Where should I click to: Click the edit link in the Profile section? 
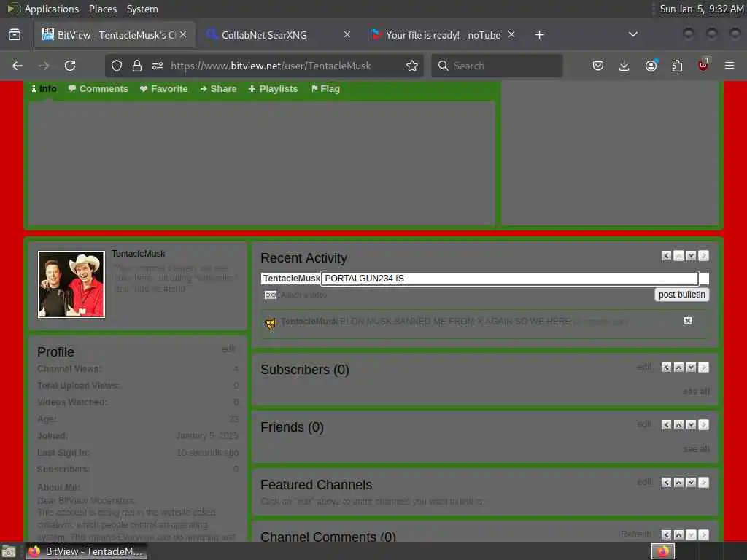coord(228,349)
